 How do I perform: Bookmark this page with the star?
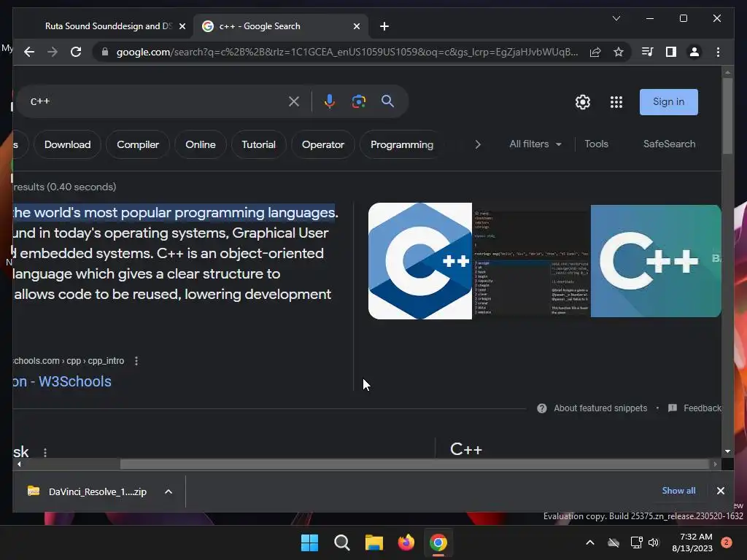(x=619, y=52)
